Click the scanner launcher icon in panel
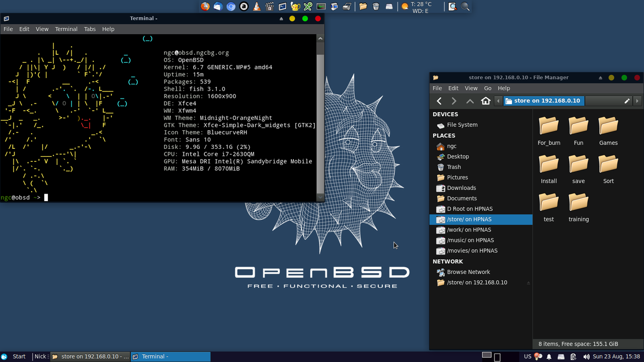Image resolution: width=644 pixels, height=362 pixels. pyautogui.click(x=347, y=7)
